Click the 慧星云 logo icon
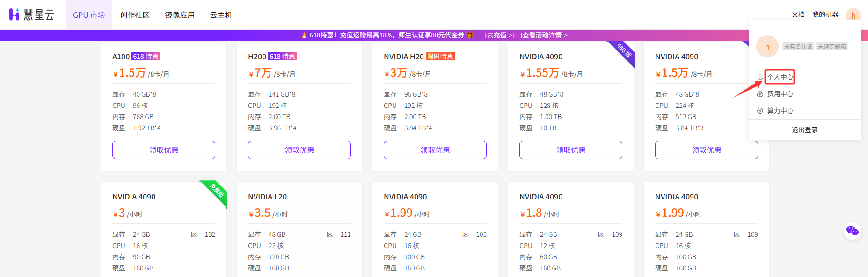This screenshot has height=277, width=868. pyautogui.click(x=15, y=14)
